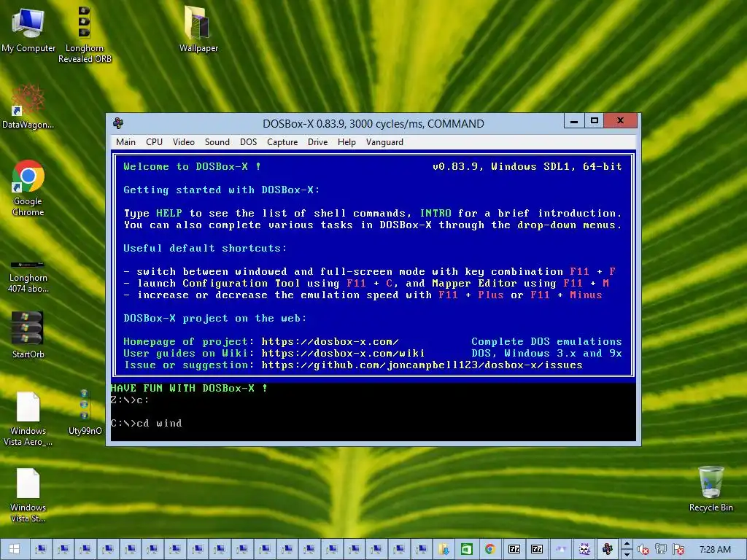747x560 pixels.
Task: Open the Video menu
Action: (x=183, y=142)
